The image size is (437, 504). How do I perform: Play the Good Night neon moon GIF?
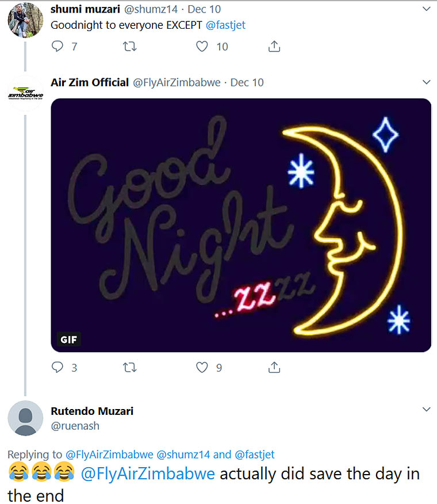click(241, 225)
